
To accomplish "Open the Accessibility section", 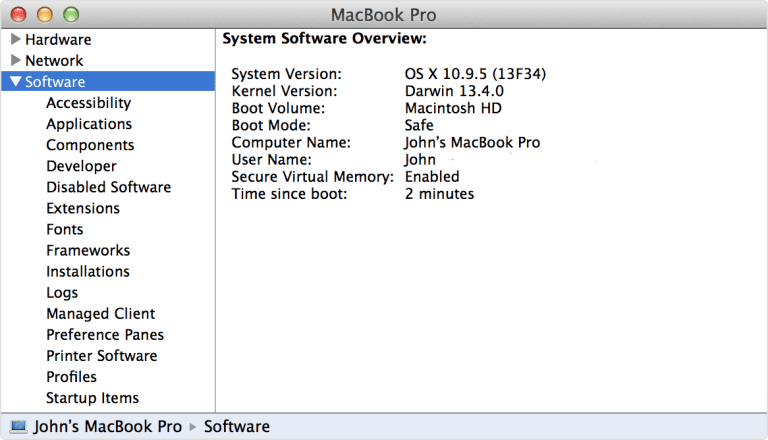I will click(x=89, y=103).
